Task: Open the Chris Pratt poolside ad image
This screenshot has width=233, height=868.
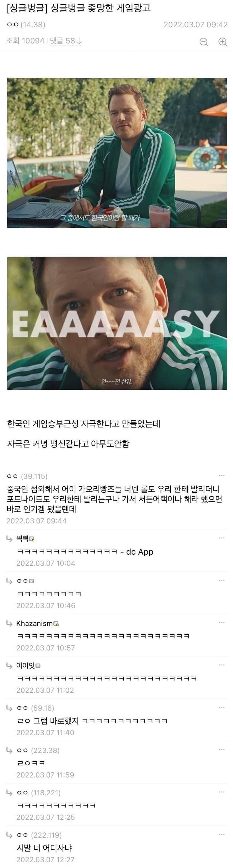Action: 117,153
